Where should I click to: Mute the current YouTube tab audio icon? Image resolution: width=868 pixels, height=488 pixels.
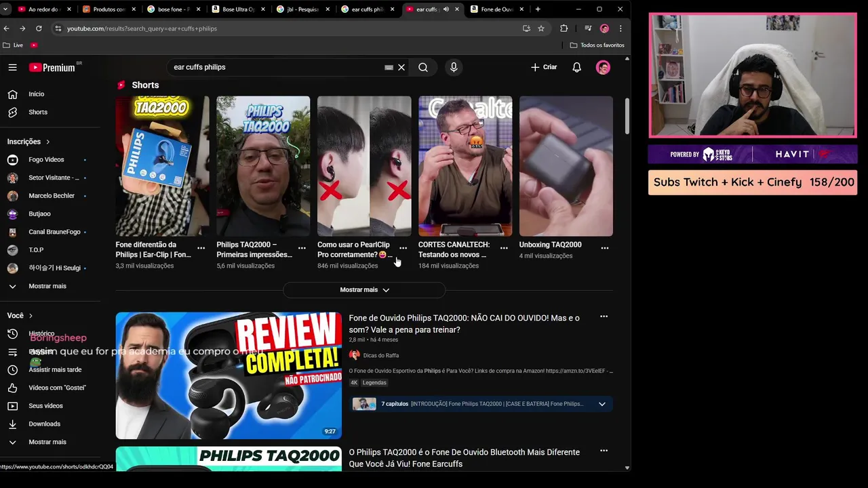coord(446,9)
